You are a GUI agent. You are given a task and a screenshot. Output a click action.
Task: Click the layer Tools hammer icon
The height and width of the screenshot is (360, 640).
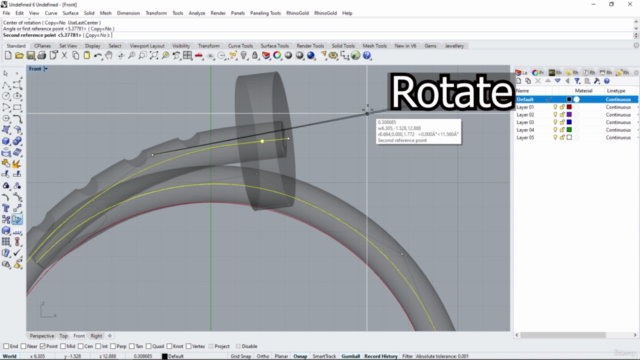click(597, 81)
